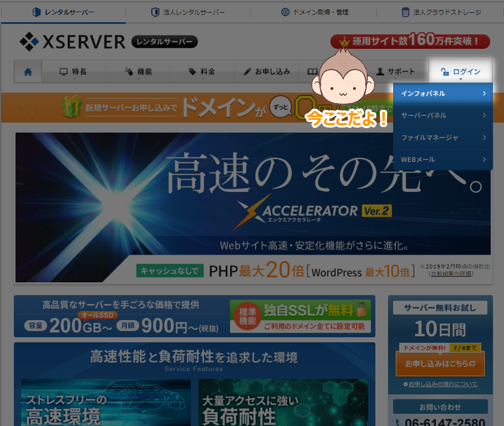Click the monitor icon beside 特長
Image resolution: width=504 pixels, height=426 pixels.
[64, 72]
